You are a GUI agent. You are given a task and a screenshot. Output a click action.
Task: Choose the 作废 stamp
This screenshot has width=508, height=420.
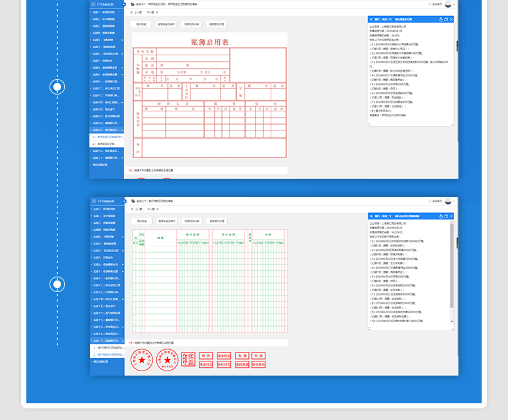tap(259, 355)
